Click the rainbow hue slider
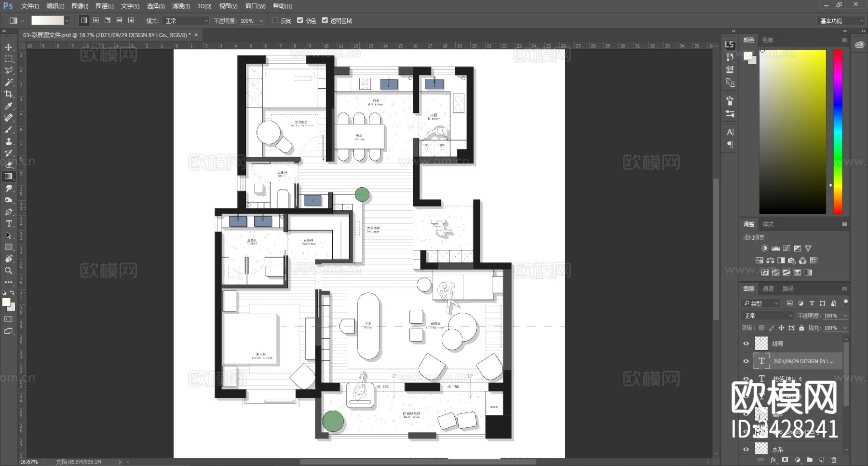Screen dimensions: 868x466 [x=838, y=132]
